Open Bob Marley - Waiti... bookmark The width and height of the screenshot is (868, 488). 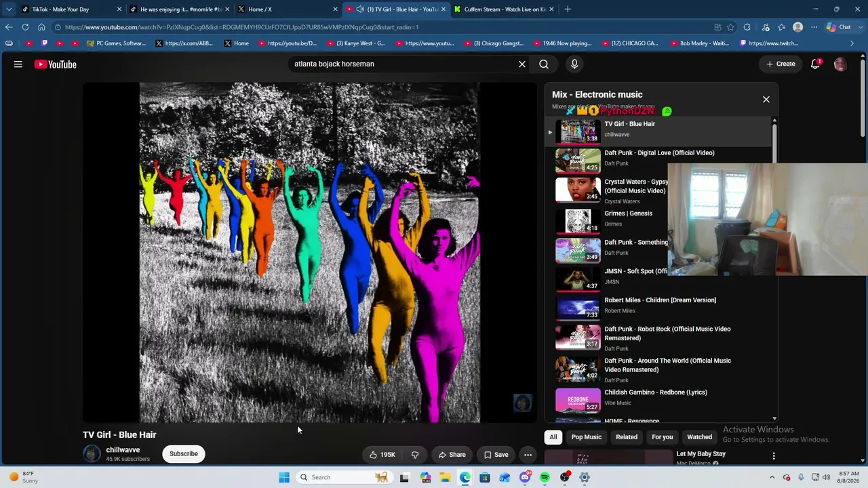pos(699,43)
